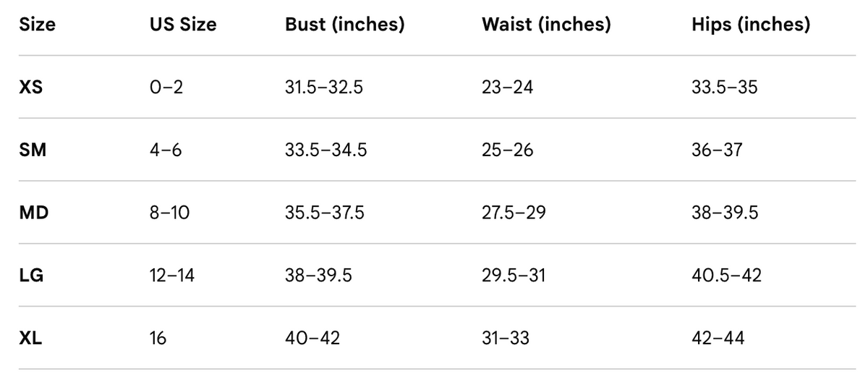Click waist value 29.5–31

(x=514, y=275)
